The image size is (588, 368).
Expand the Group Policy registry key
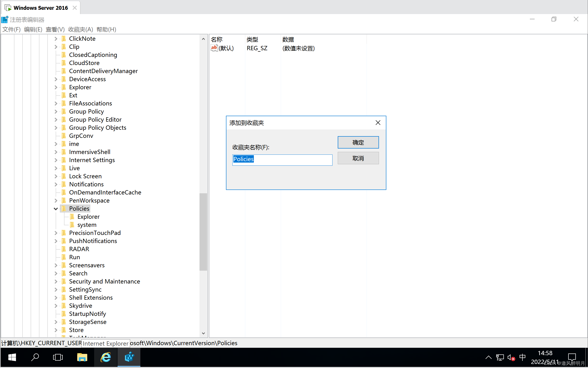click(x=56, y=111)
